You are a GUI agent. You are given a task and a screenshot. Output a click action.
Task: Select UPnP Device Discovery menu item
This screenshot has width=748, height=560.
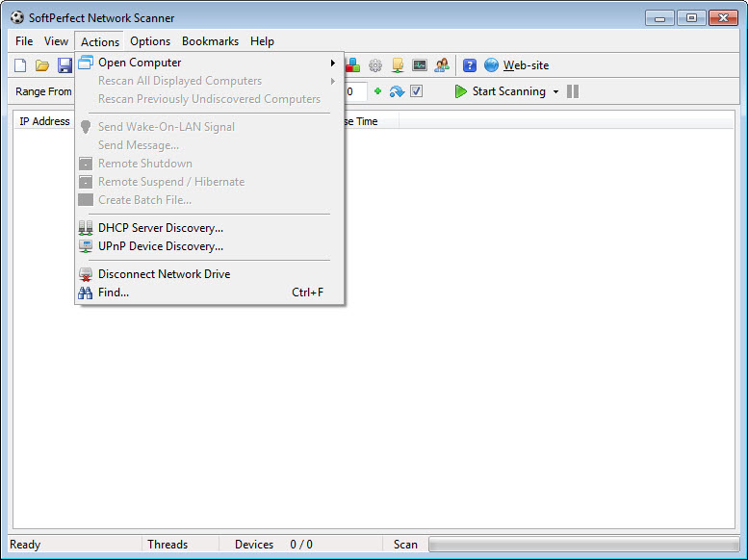tap(210, 246)
